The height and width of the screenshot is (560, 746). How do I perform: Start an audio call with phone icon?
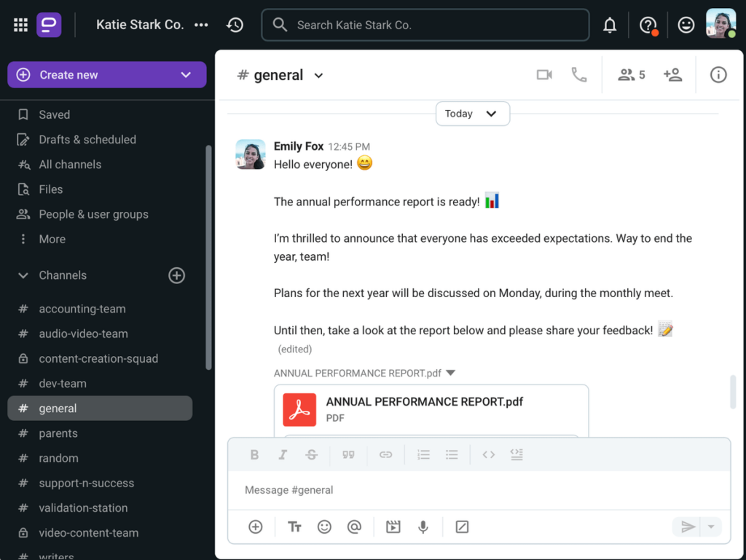pyautogui.click(x=579, y=75)
